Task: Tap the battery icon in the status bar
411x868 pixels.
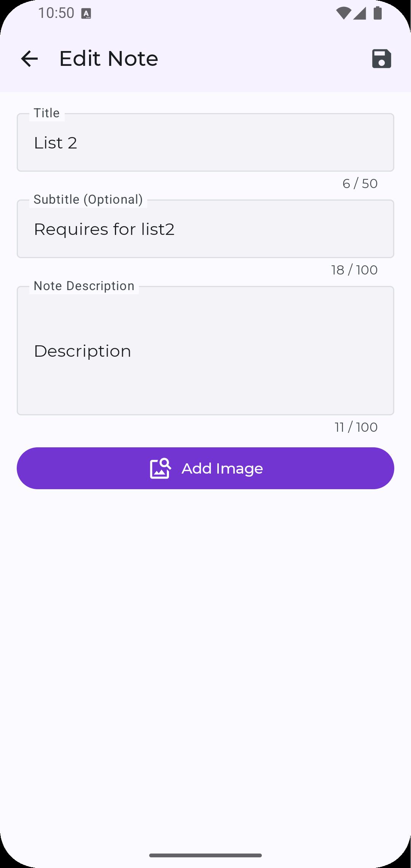Action: (378, 13)
